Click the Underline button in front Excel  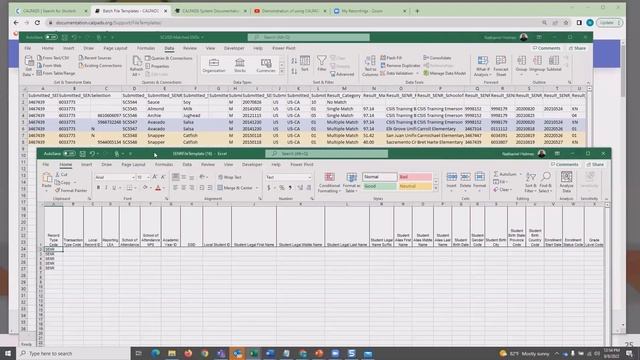[x=114, y=187]
